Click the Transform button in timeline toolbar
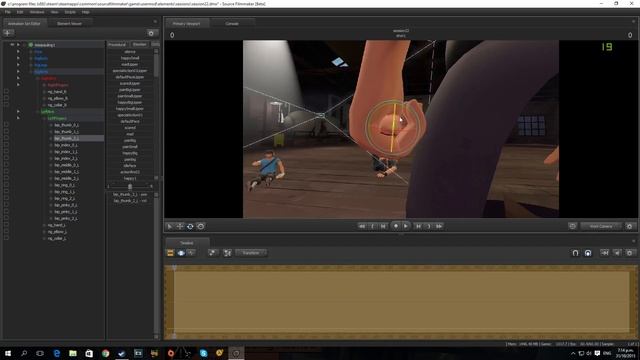Image resolution: width=640 pixels, height=360 pixels. (x=251, y=253)
